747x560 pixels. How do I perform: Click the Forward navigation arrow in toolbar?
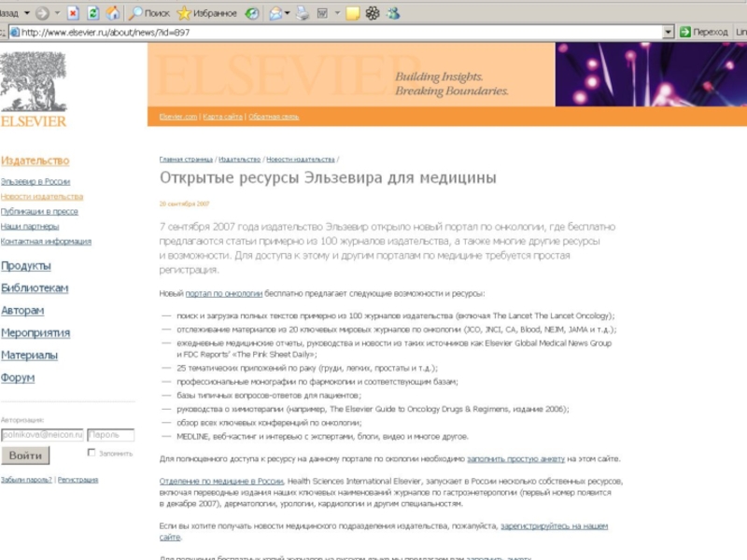pos(42,13)
